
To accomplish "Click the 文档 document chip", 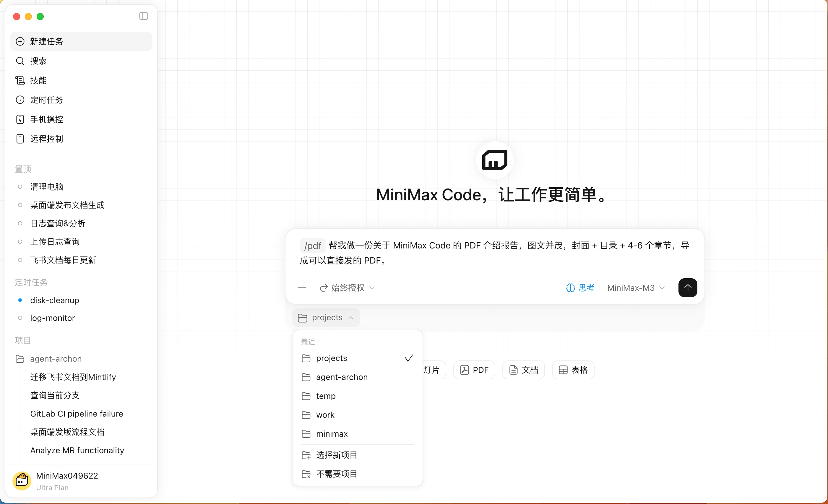I will tap(524, 370).
